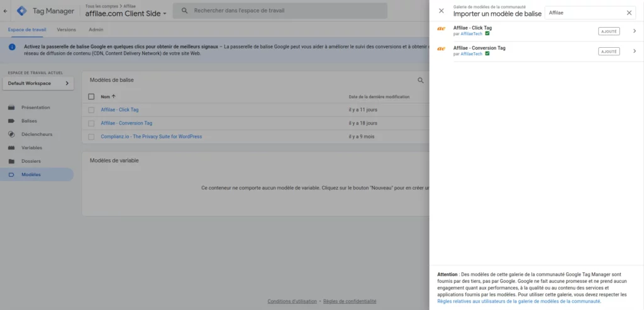Check the Affilae - Click Tag row checkbox
This screenshot has height=310, width=644.
click(91, 110)
